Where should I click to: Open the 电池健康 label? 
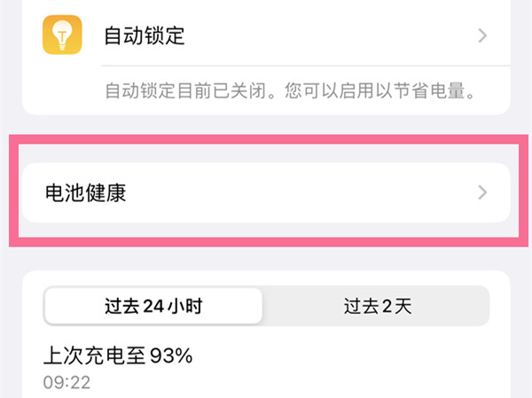tap(85, 192)
